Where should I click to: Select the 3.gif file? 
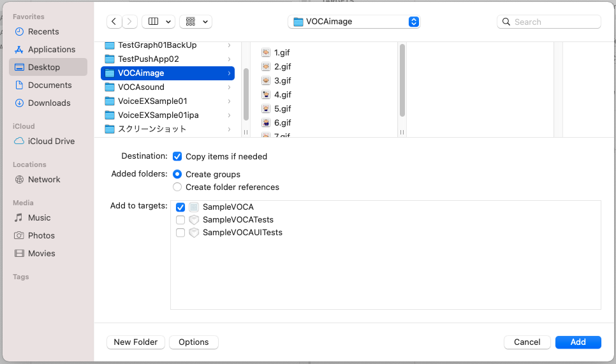pyautogui.click(x=282, y=80)
